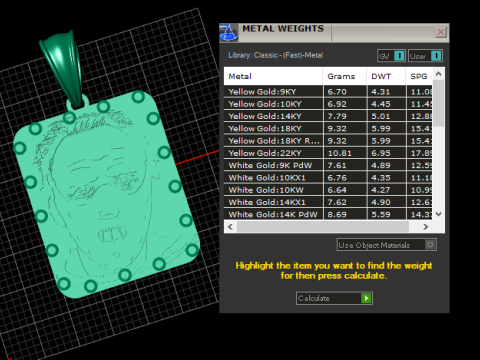Click the 4.27 DWT value
The height and width of the screenshot is (360, 480).
pyautogui.click(x=381, y=190)
